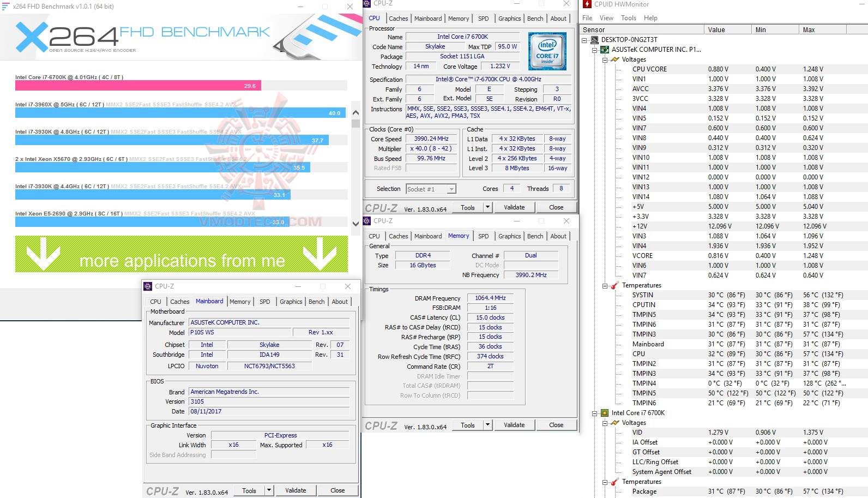
Task: Click Validate in the Memory CPU-Z window
Action: tap(514, 425)
